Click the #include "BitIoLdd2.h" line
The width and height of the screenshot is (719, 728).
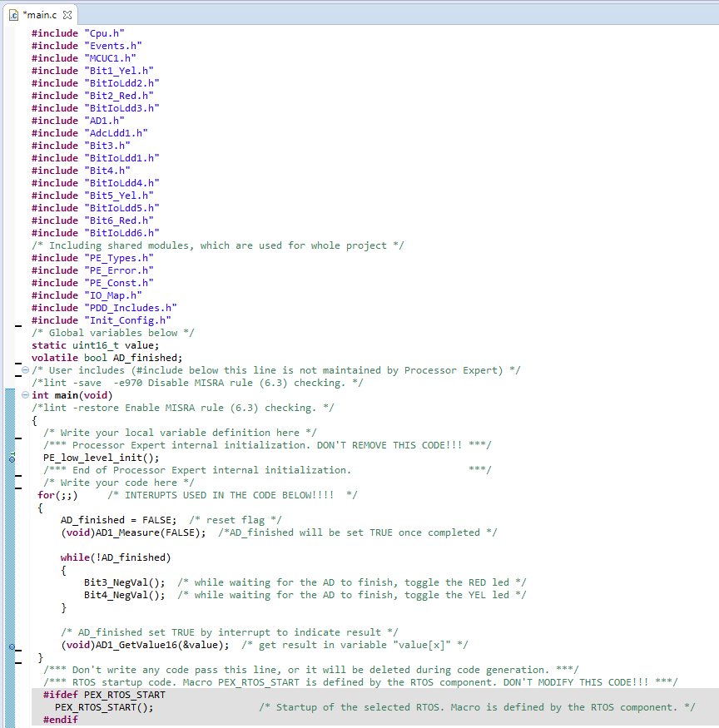coord(96,83)
